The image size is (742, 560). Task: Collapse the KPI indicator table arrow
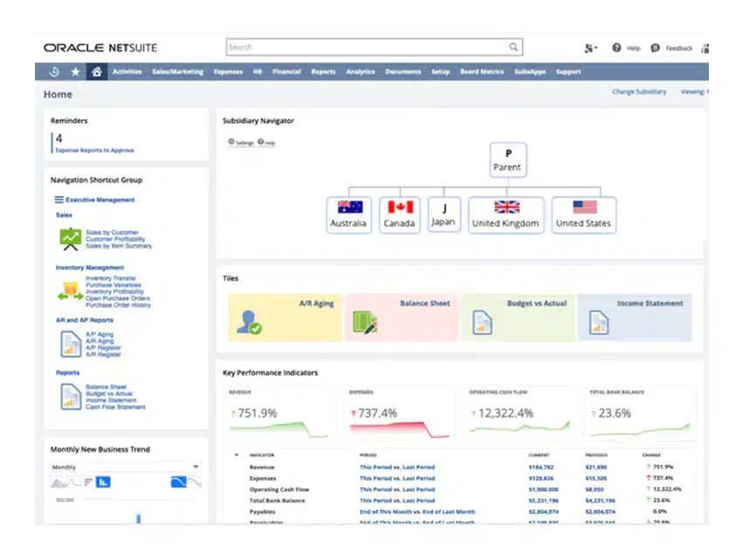237,455
